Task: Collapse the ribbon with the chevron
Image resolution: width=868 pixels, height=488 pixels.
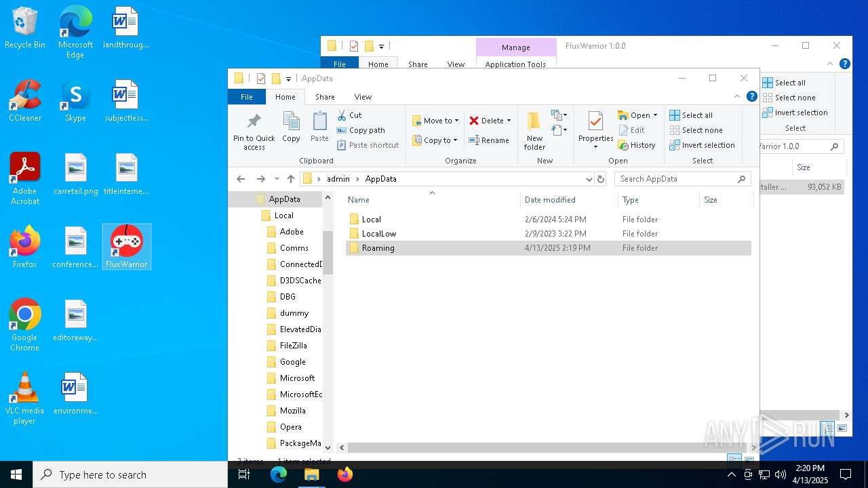Action: (x=737, y=97)
